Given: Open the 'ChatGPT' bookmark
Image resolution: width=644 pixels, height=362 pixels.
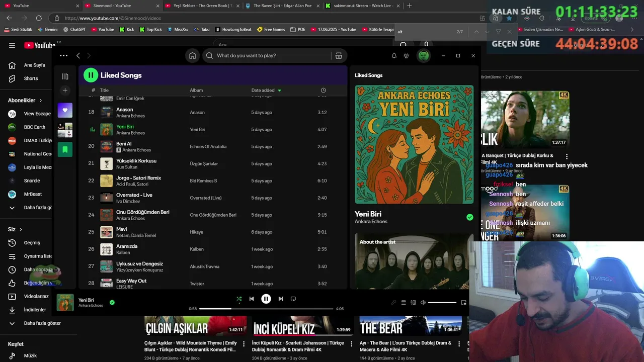Looking at the screenshot, I should click(74, 30).
